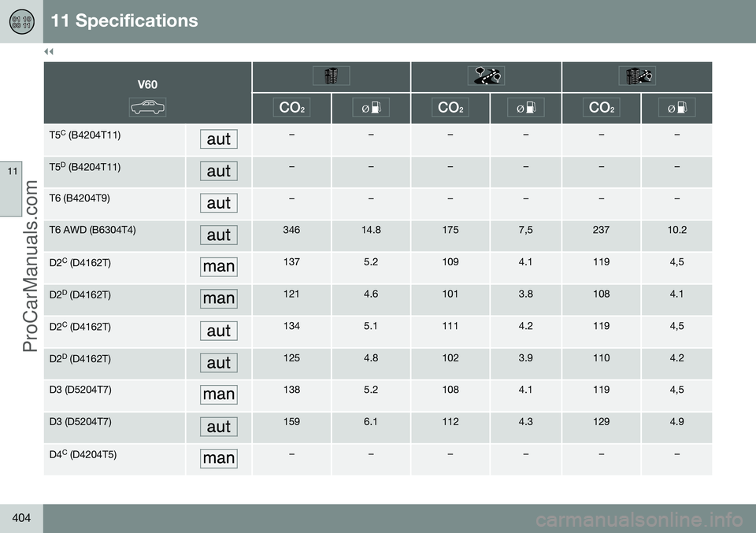The height and width of the screenshot is (533, 756).
Task: Click the urban CO2 value 138
Action: [291, 390]
